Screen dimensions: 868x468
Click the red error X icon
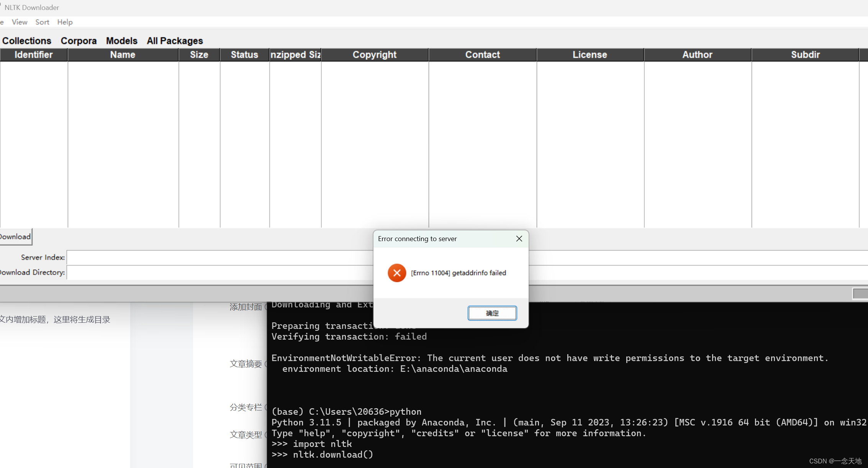tap(397, 273)
